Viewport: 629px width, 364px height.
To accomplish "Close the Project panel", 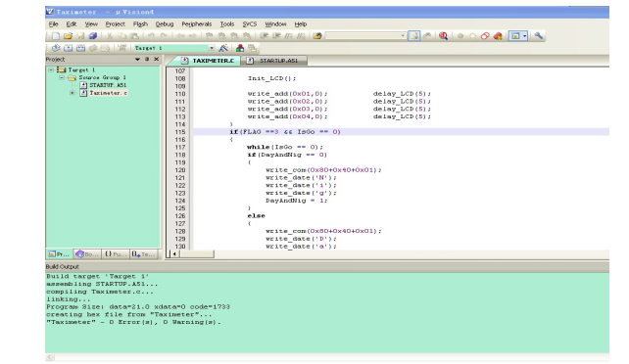I will coord(157,60).
